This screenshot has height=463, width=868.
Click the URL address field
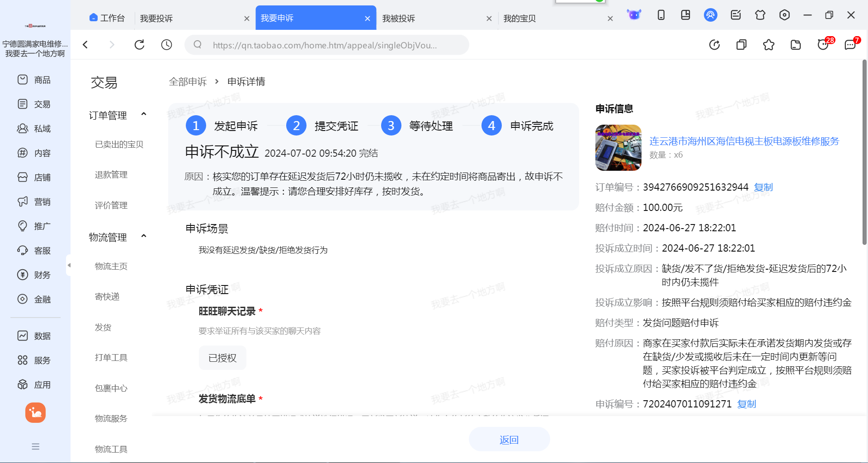[x=326, y=45]
